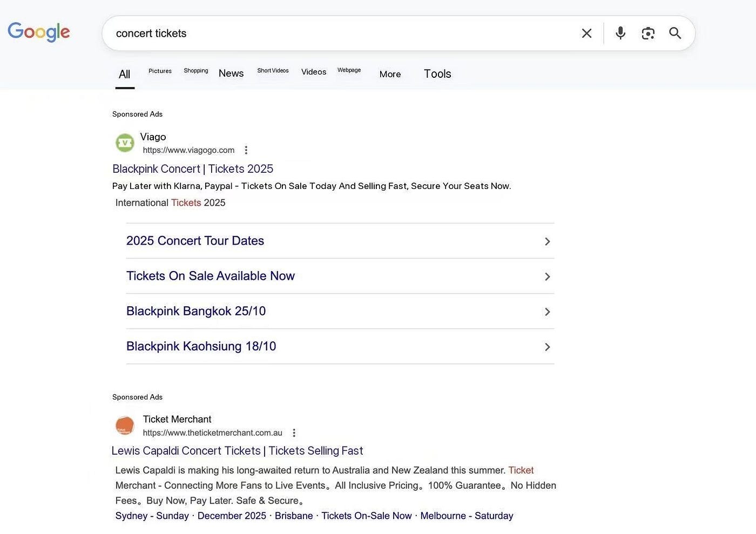
Task: Select the All tab
Action: (x=125, y=75)
